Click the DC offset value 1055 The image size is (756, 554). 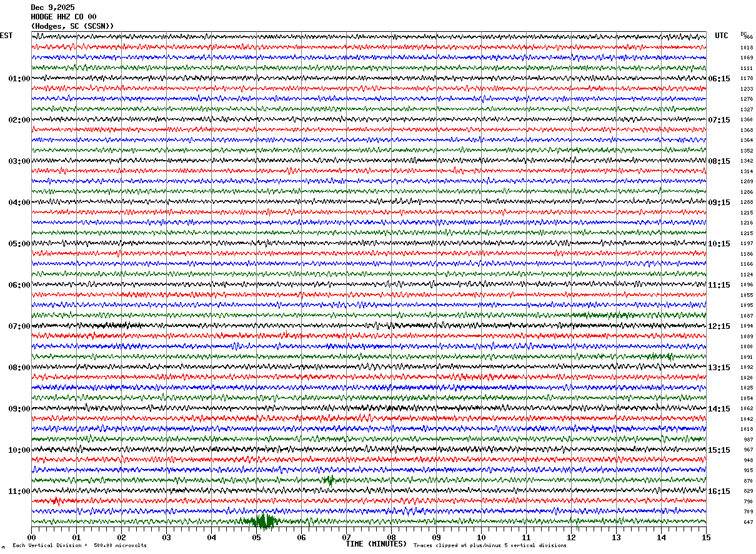747,295
